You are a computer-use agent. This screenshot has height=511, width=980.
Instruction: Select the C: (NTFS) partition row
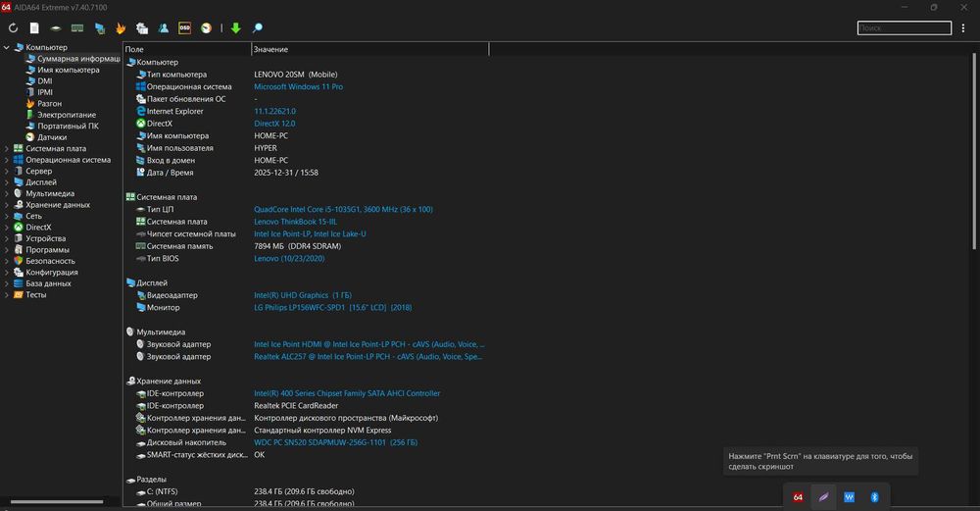click(x=306, y=492)
